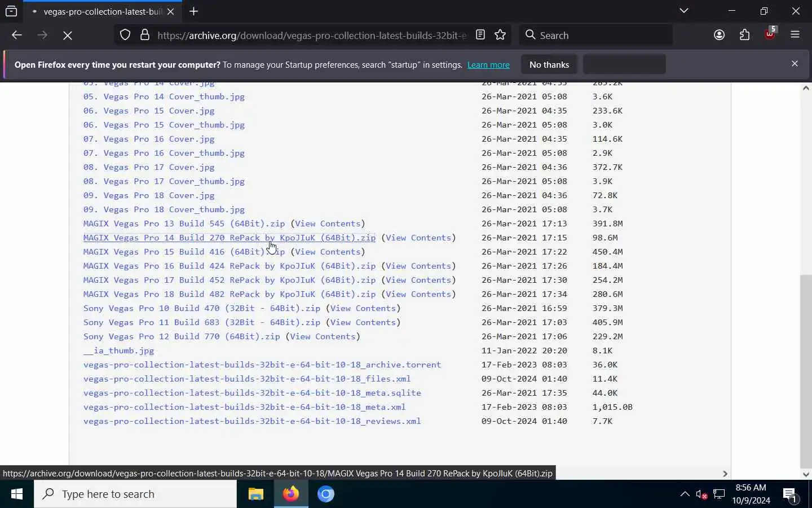Open 06. Vegas Pro 15 Cover.jpg

click(x=149, y=111)
